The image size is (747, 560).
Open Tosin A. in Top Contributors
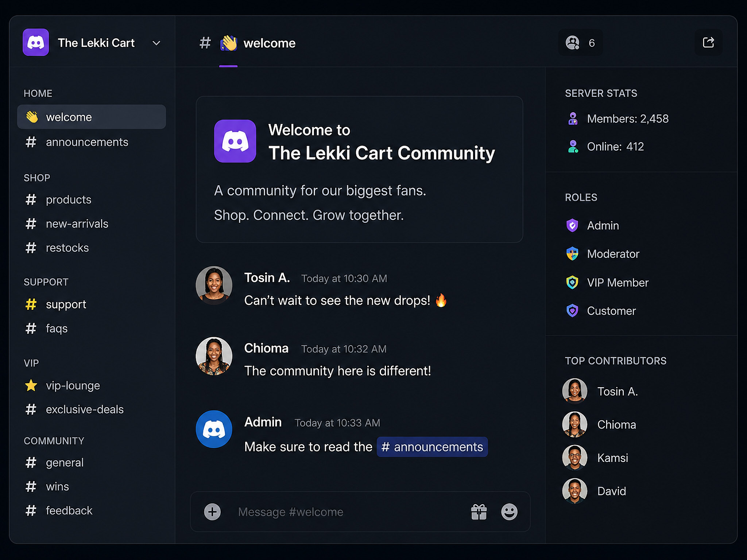618,391
